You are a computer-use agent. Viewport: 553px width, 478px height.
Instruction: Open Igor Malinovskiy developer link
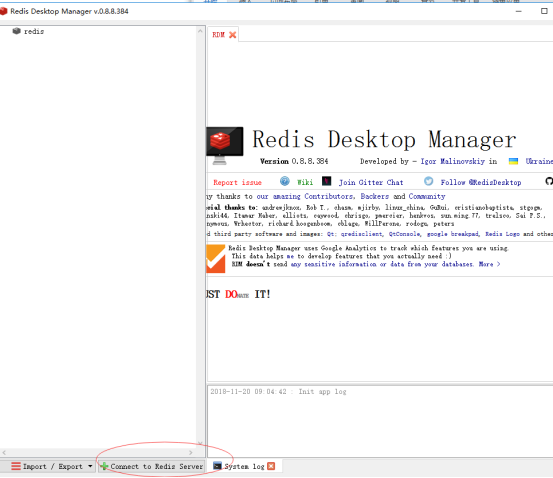(452, 161)
